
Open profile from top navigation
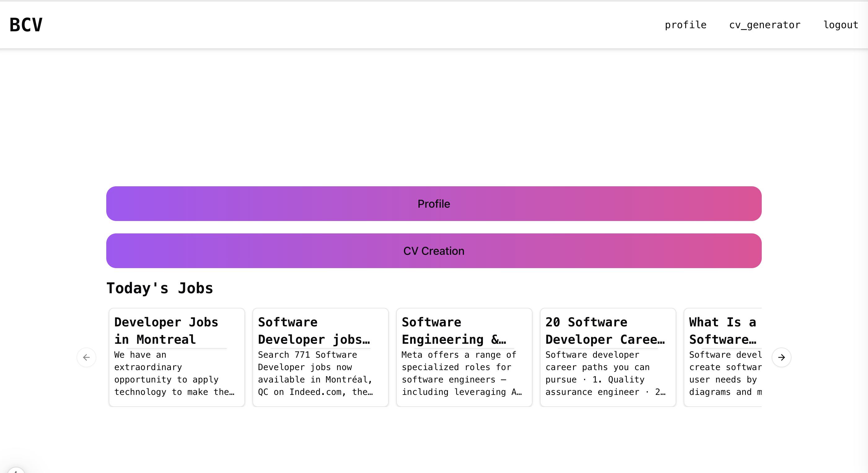(685, 25)
